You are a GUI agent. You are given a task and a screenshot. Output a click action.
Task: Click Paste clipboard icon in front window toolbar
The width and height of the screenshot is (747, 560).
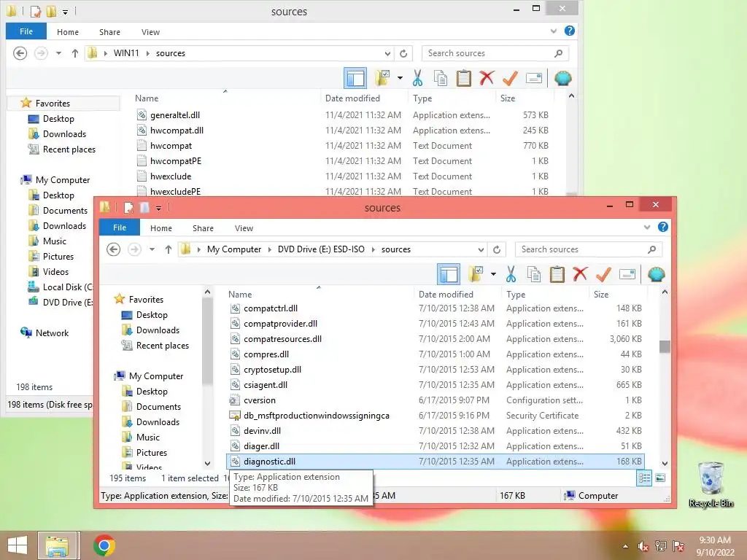coord(557,274)
